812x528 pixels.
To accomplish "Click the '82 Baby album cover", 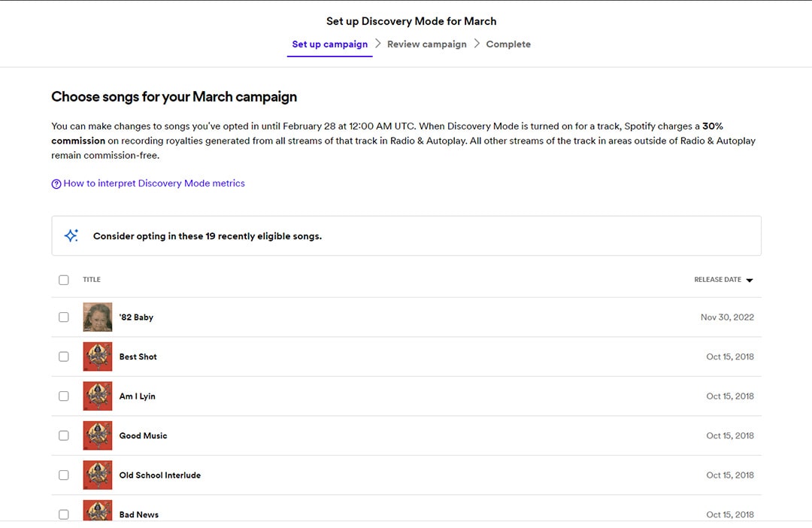I will [x=97, y=317].
